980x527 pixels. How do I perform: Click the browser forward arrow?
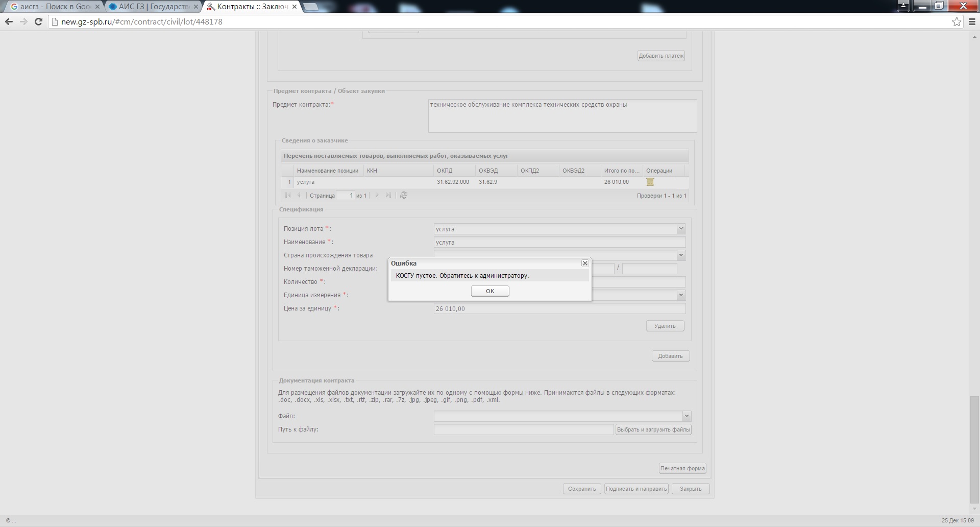coord(23,21)
